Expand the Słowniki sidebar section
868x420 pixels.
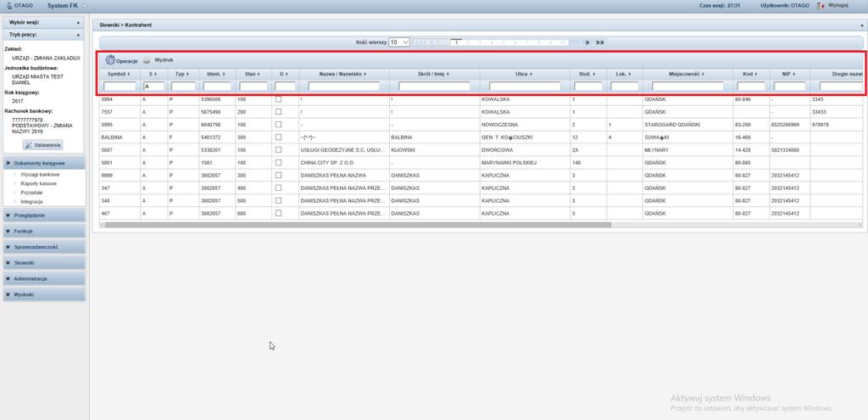44,263
